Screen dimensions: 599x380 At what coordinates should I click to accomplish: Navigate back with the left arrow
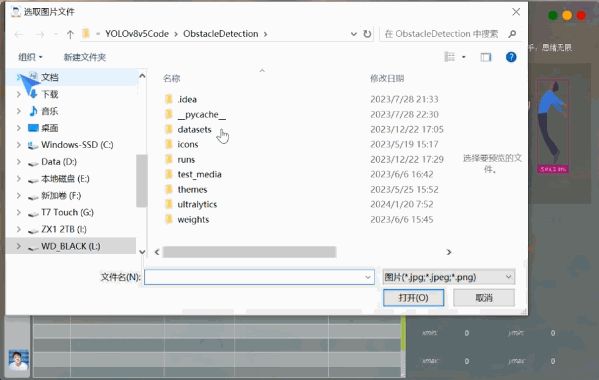pos(19,35)
